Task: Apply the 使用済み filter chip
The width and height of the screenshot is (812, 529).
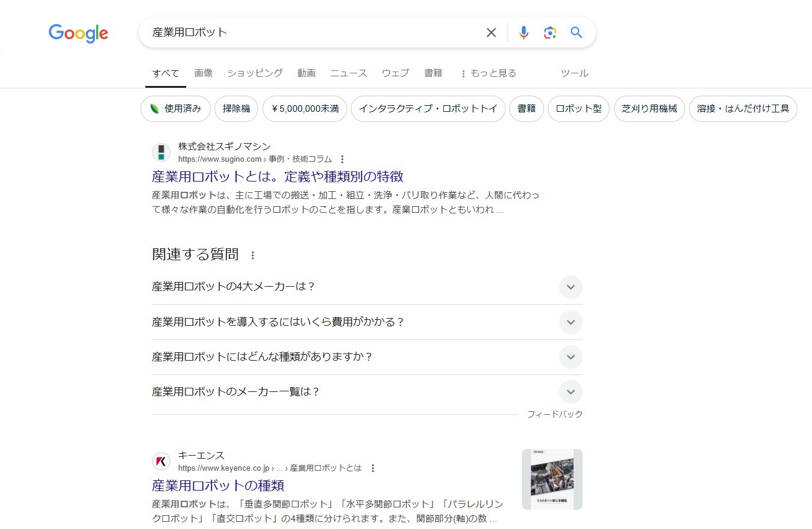Action: coord(175,109)
